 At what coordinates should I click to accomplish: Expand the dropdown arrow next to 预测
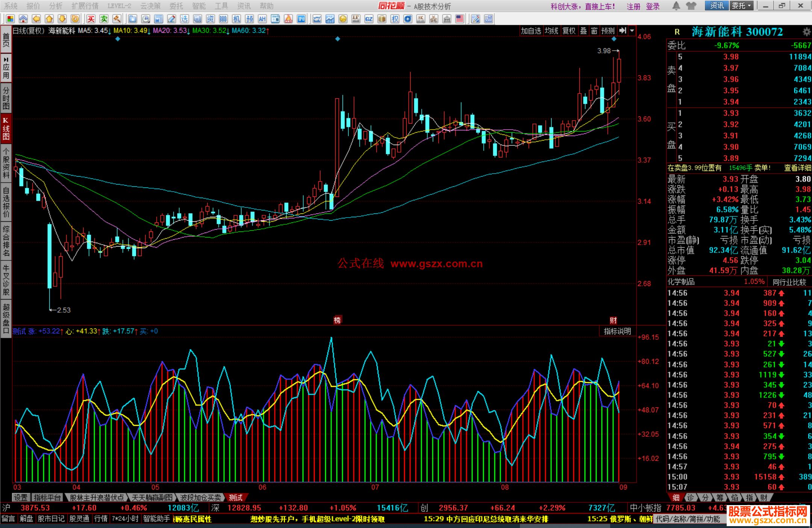(x=632, y=31)
